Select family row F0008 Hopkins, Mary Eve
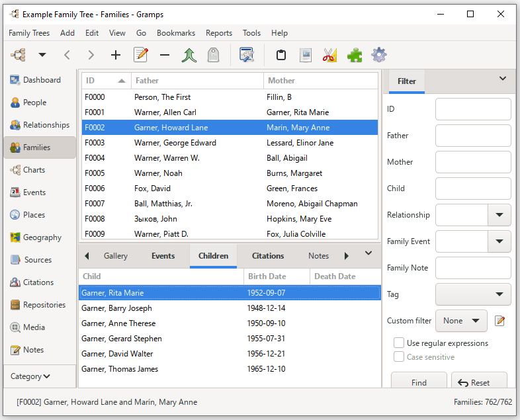 230,219
